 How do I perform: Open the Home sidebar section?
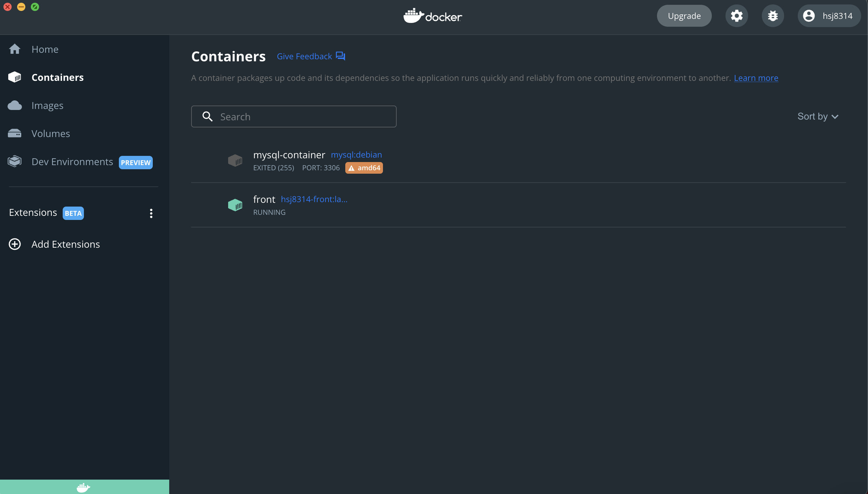click(45, 49)
